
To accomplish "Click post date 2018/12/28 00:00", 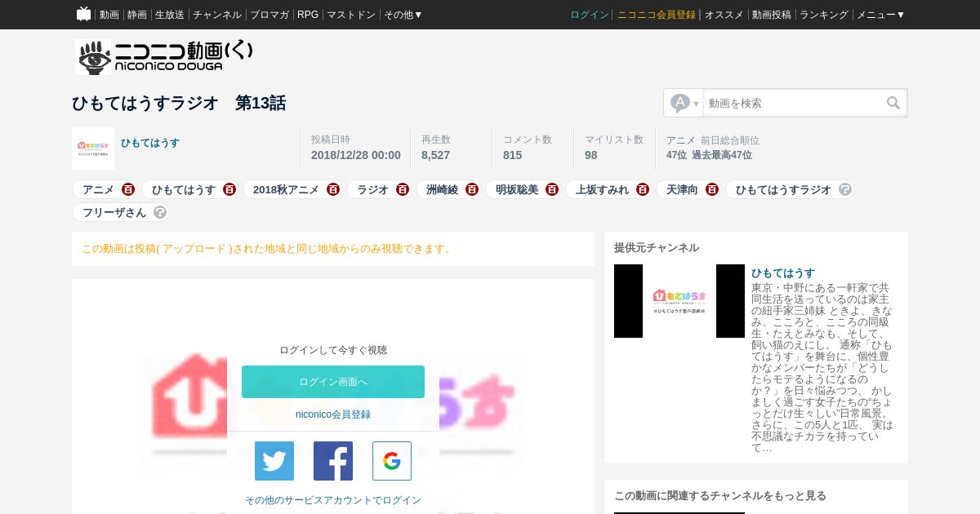I will [356, 155].
